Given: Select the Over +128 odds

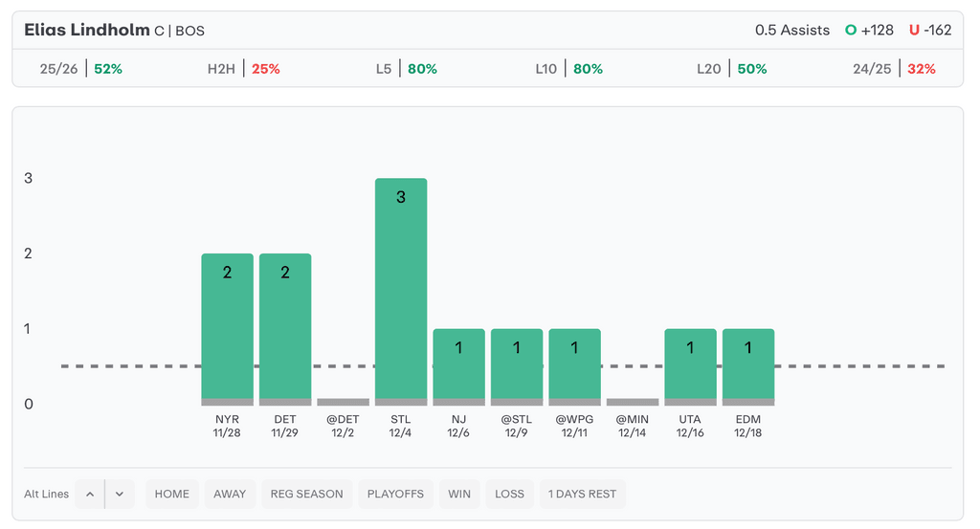Looking at the screenshot, I should [869, 30].
